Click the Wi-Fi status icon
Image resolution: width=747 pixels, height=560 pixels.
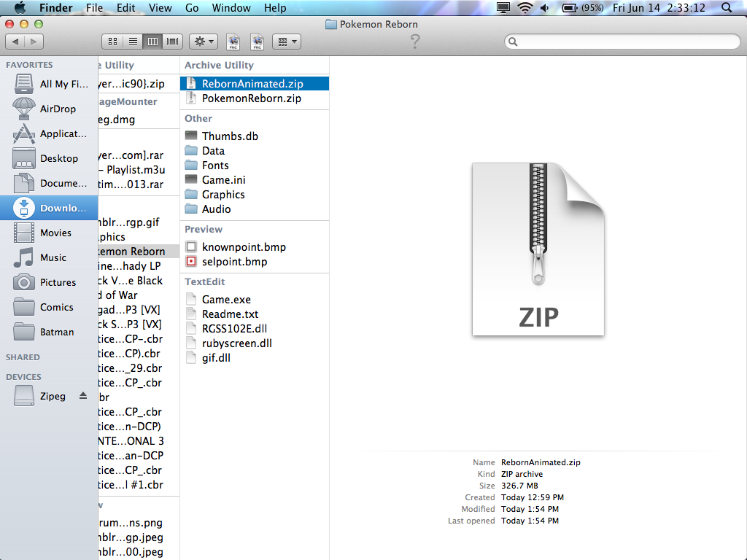525,8
